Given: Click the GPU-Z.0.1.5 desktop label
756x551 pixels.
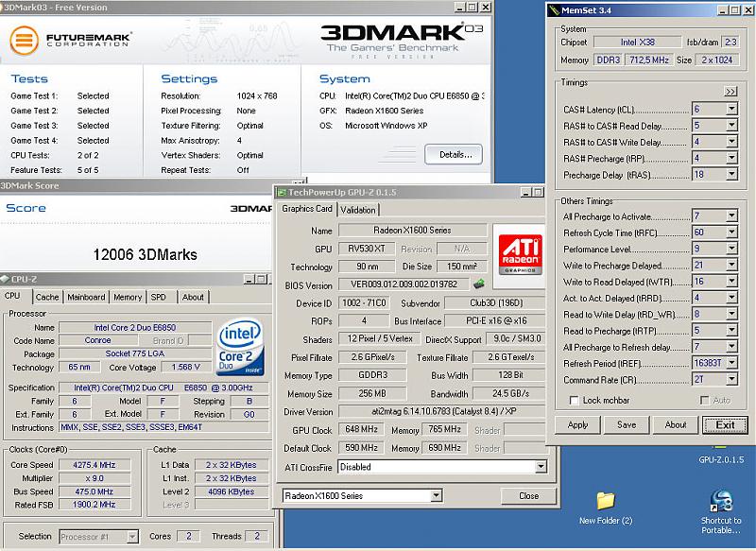Looking at the screenshot, I should 721,460.
